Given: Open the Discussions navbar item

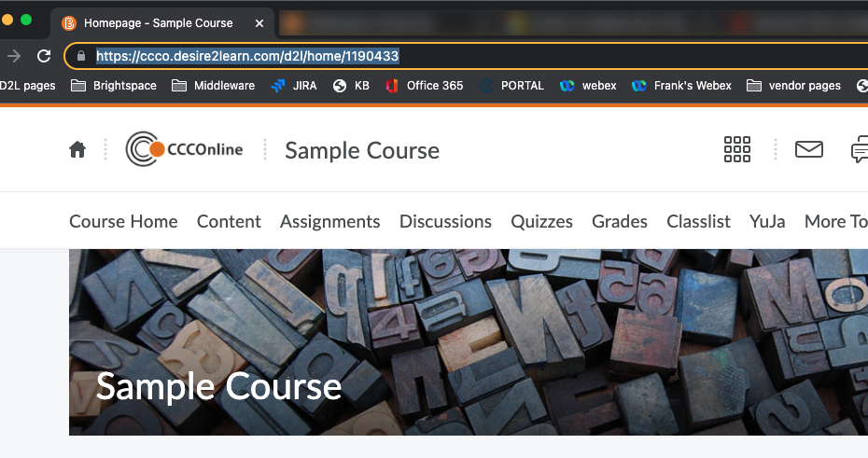Looking at the screenshot, I should [x=445, y=221].
